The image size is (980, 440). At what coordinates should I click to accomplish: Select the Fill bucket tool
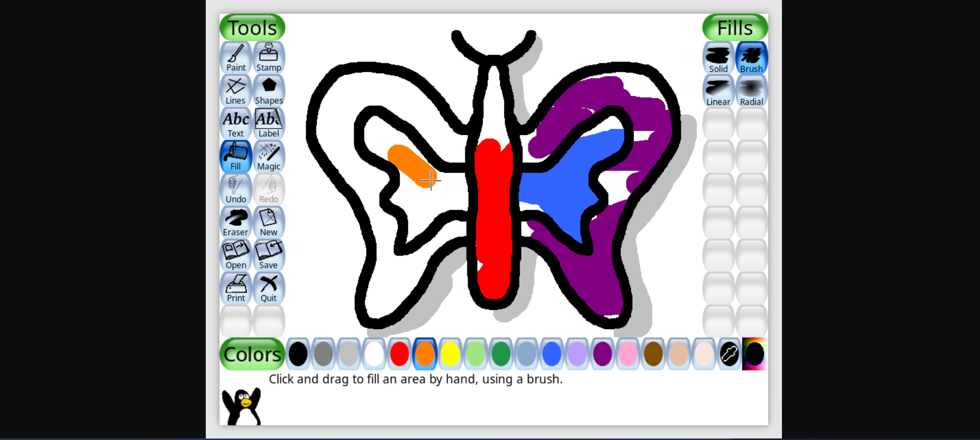236,156
